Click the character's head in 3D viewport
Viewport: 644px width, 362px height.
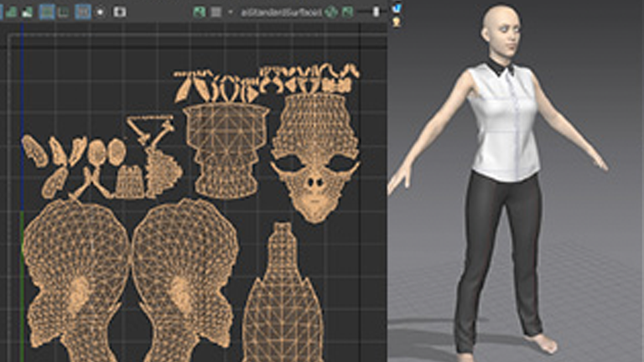(x=501, y=29)
